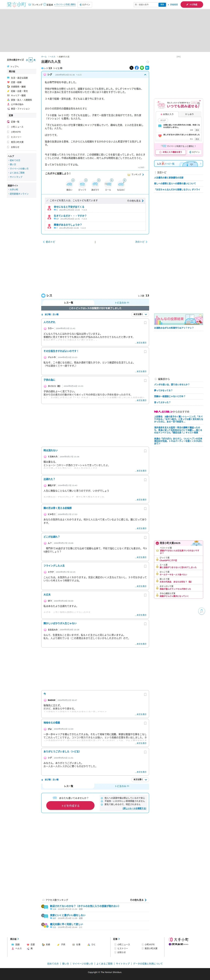
Task: Add topic 出遅れた人生 to favorites via star
Action: 148,62
